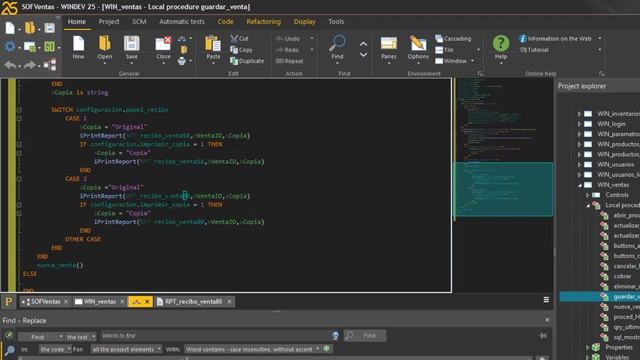Open the Tutorial link

coord(534,50)
